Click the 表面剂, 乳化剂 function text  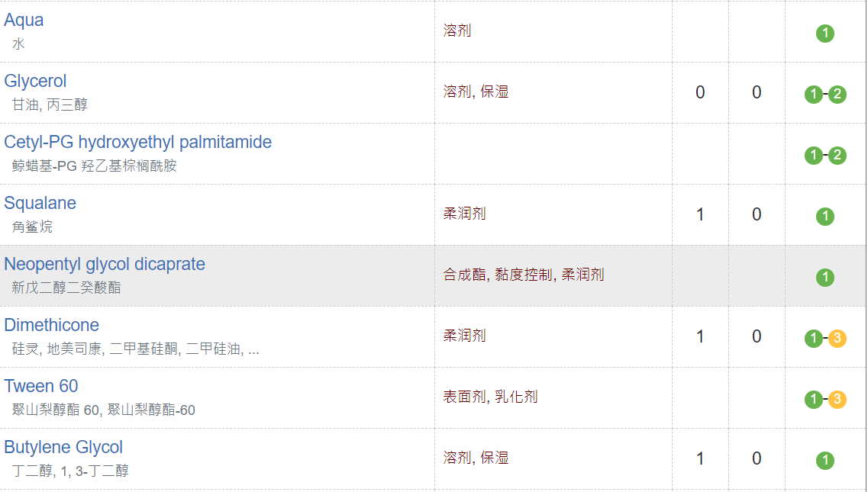pyautogui.click(x=490, y=397)
